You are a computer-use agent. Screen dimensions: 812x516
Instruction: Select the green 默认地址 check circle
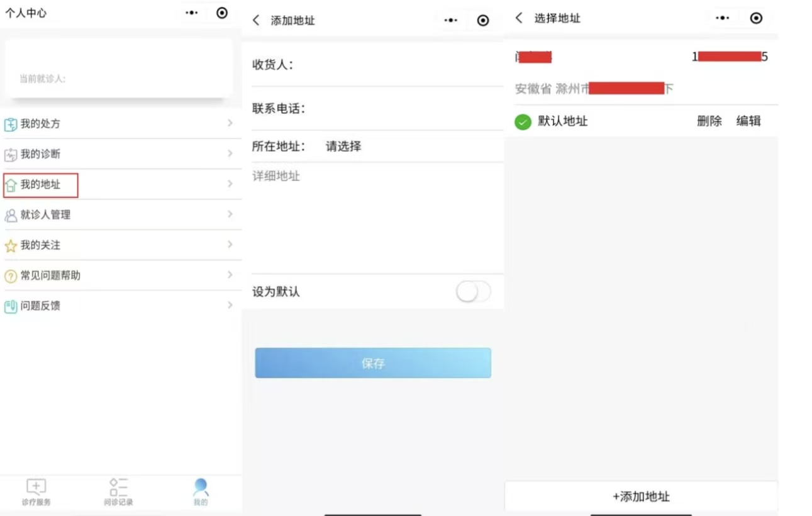pyautogui.click(x=523, y=121)
